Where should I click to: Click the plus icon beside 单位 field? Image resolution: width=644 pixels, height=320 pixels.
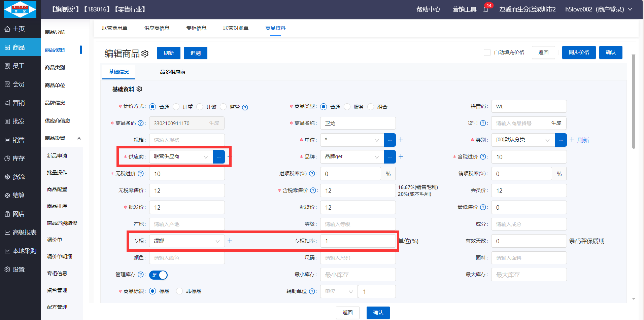401,140
